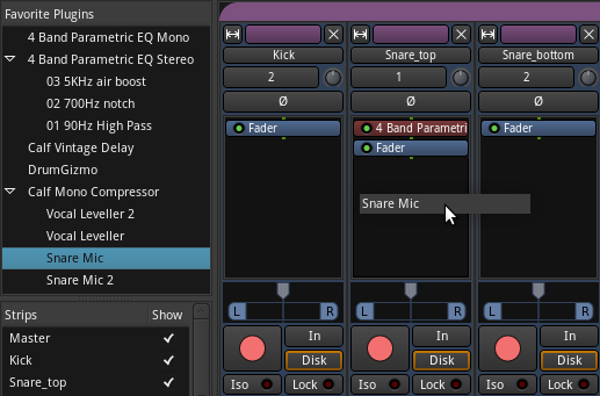Collapse 4 Band Parametric EQ Stereo presets
600x396 pixels.
pos(10,59)
